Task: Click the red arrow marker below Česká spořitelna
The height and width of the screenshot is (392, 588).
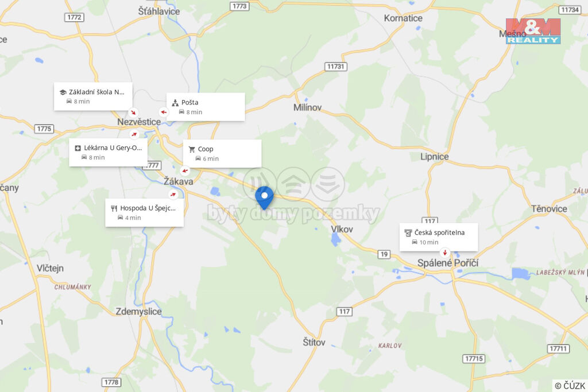Action: click(x=445, y=252)
